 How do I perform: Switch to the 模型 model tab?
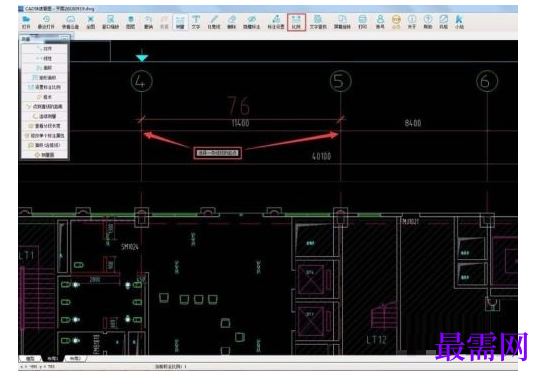click(31, 358)
